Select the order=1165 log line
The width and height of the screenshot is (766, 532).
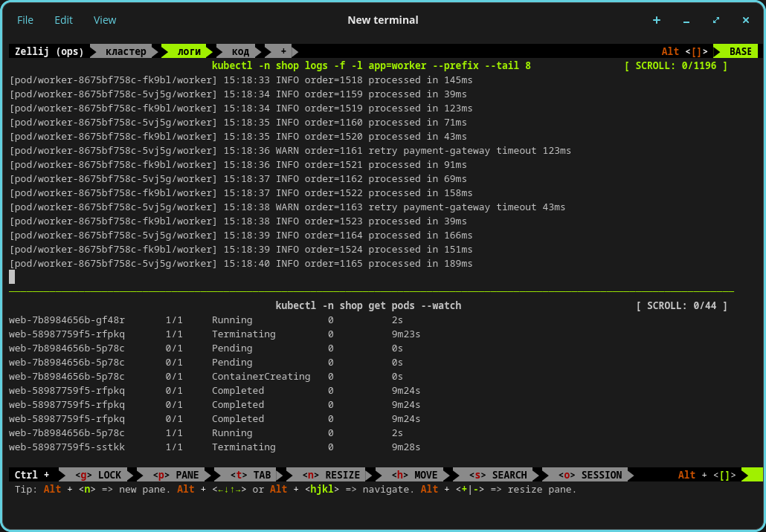point(242,264)
